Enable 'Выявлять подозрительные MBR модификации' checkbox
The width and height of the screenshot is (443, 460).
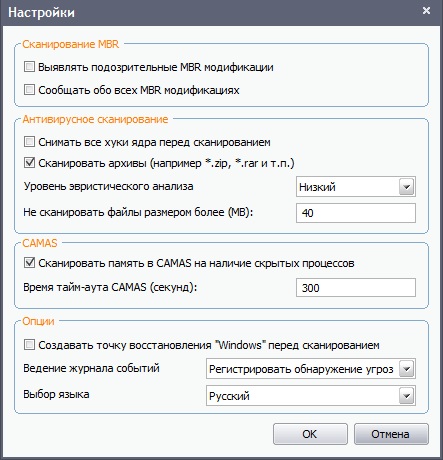click(29, 67)
